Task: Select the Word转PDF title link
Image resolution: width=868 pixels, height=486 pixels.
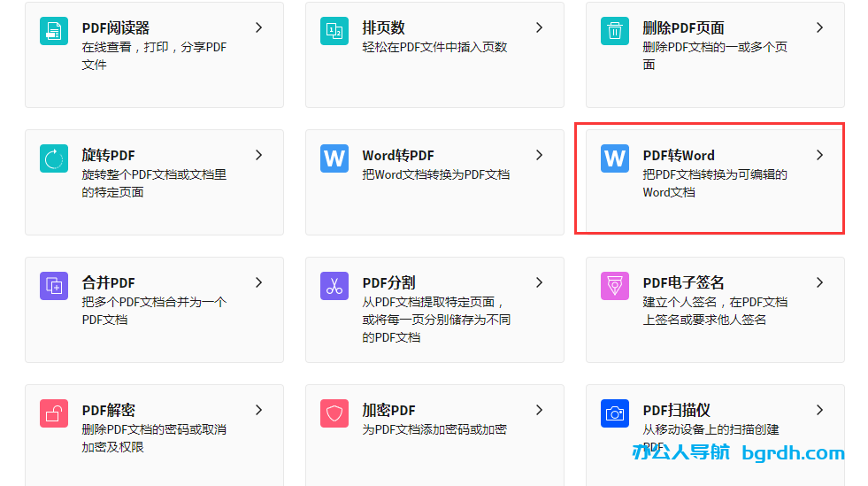Action: (x=398, y=155)
